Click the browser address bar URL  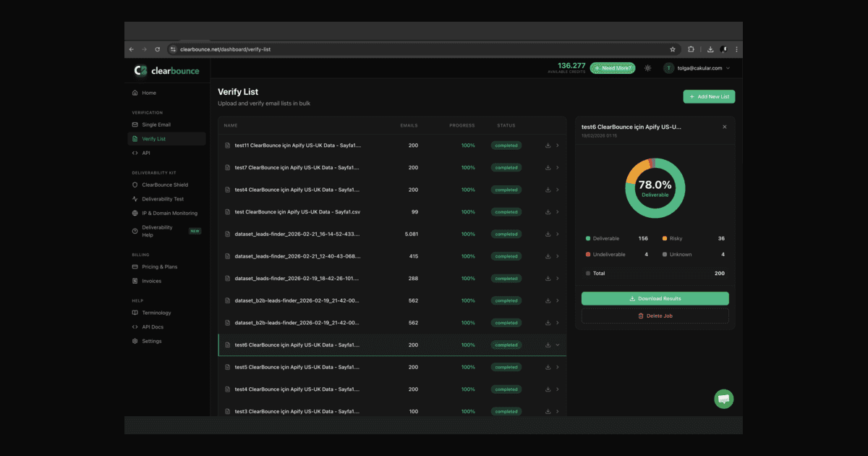(225, 49)
